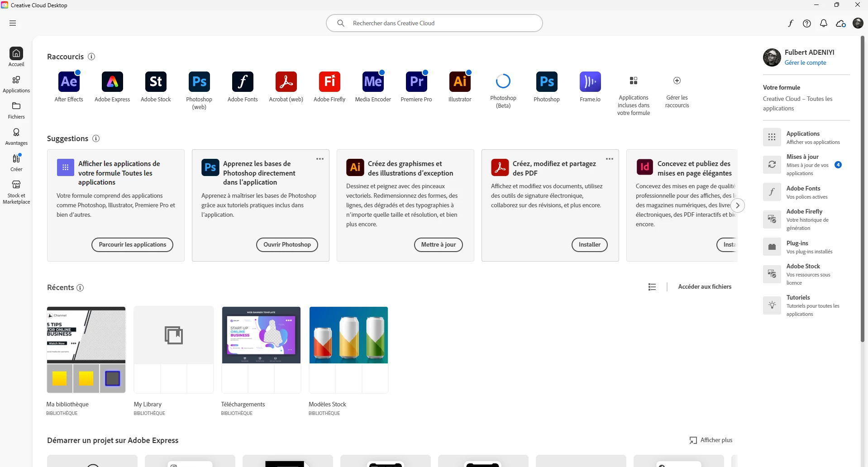Click Gérer le compte link
This screenshot has height=467, width=868.
tap(805, 63)
